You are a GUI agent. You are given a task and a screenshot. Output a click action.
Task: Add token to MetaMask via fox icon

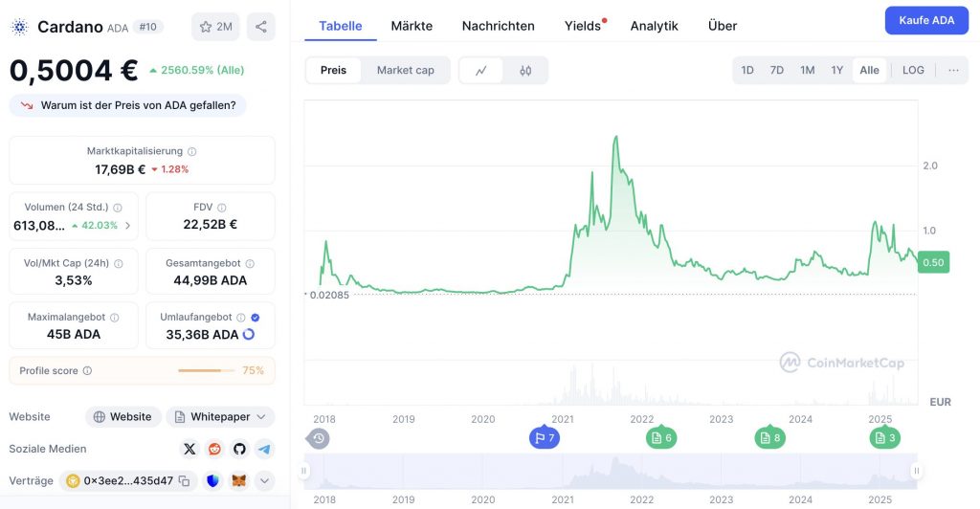click(x=239, y=481)
